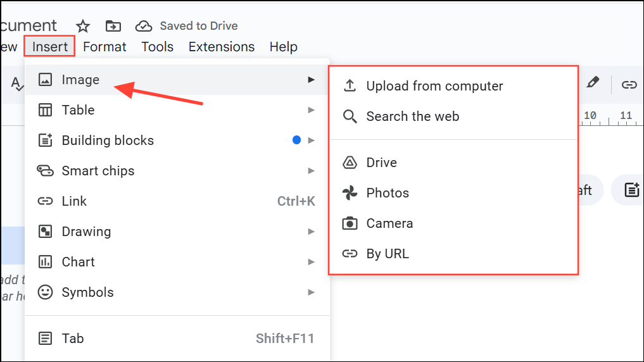Star the document with the star icon
The height and width of the screenshot is (362, 644).
click(83, 26)
